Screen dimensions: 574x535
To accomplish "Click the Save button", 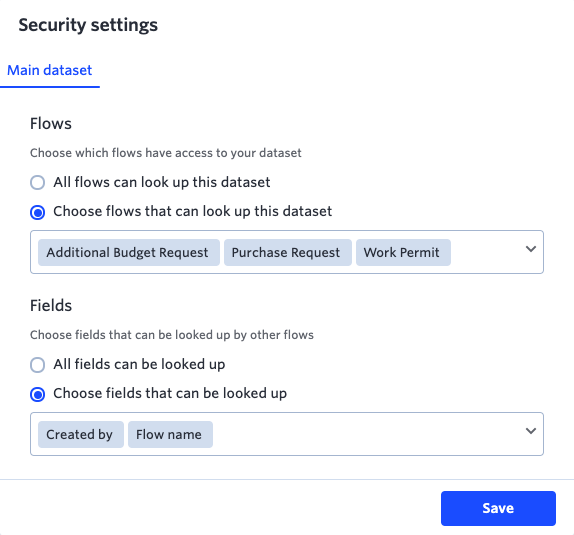I will pyautogui.click(x=498, y=508).
